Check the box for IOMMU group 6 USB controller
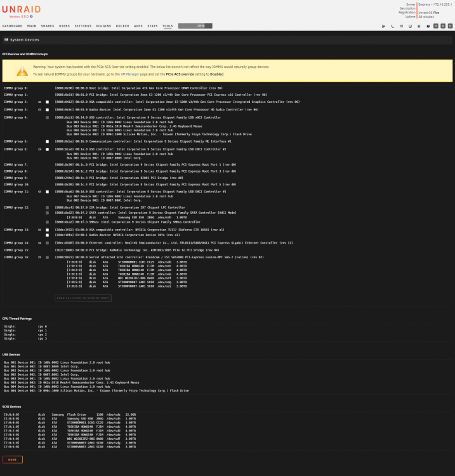The height and width of the screenshot is (476, 455). 47,149
